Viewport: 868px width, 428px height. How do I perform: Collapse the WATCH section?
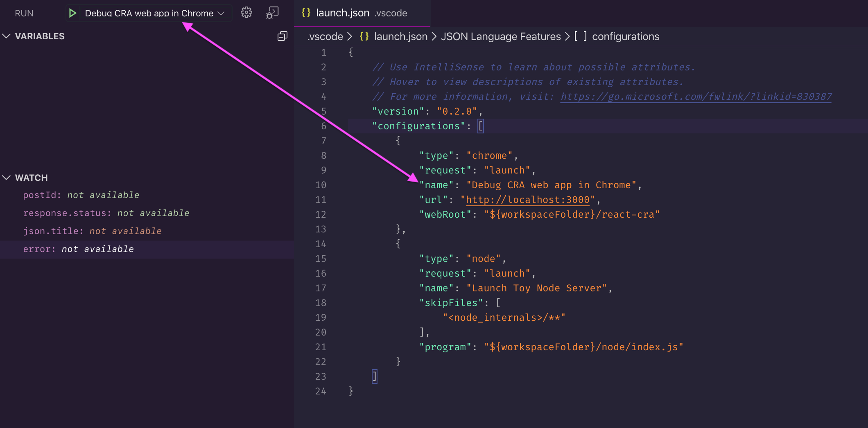point(7,178)
